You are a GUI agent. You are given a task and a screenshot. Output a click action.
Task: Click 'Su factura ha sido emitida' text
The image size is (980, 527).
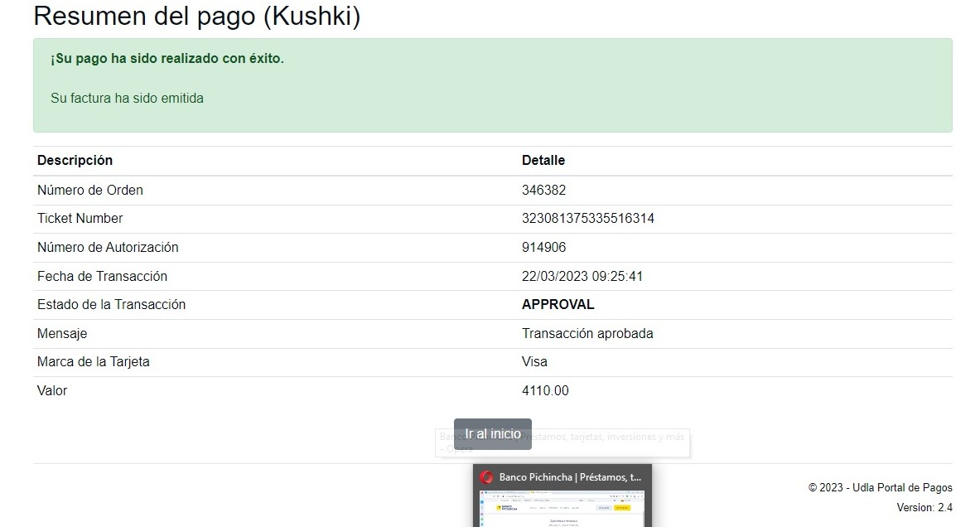tap(127, 98)
